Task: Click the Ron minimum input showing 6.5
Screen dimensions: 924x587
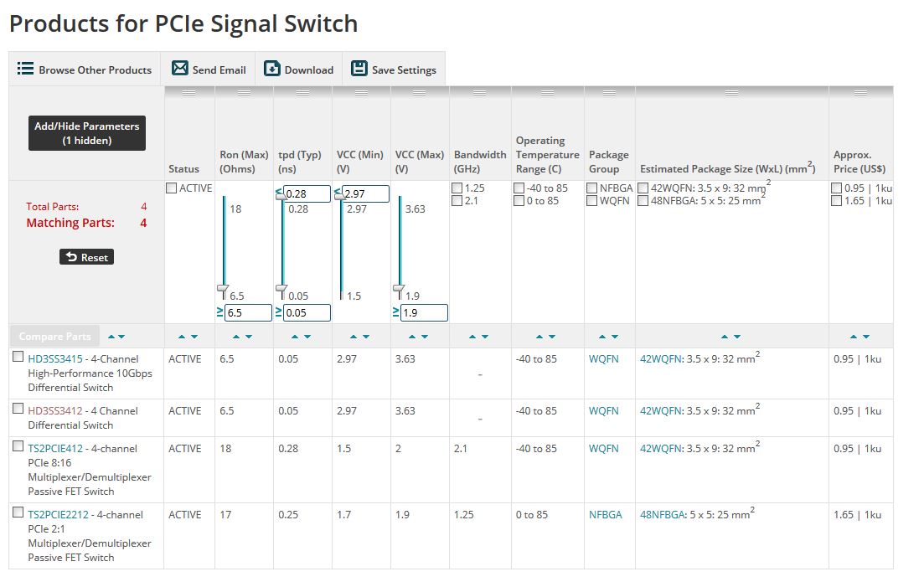Action: [x=248, y=312]
